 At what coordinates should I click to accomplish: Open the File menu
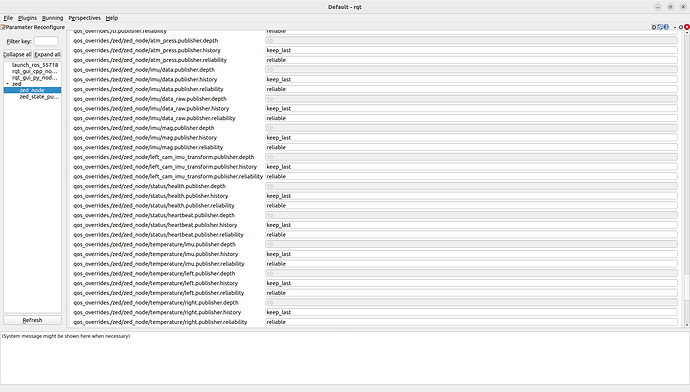pos(8,18)
